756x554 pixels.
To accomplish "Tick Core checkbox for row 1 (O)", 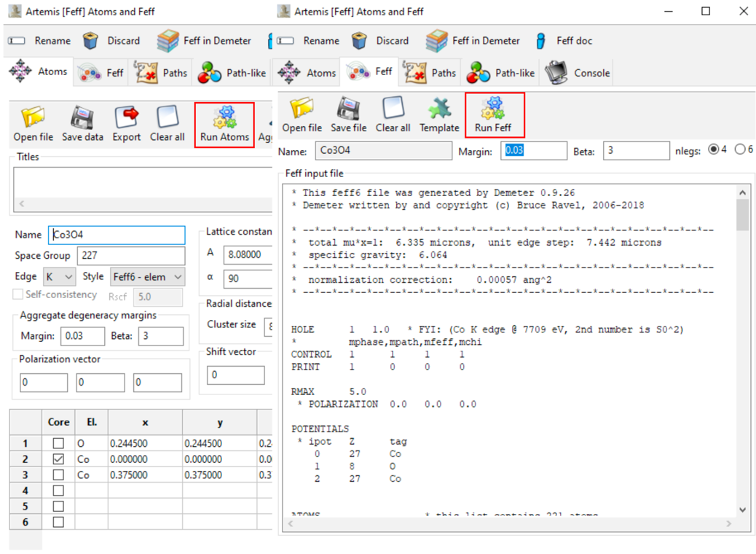I will tap(58, 443).
